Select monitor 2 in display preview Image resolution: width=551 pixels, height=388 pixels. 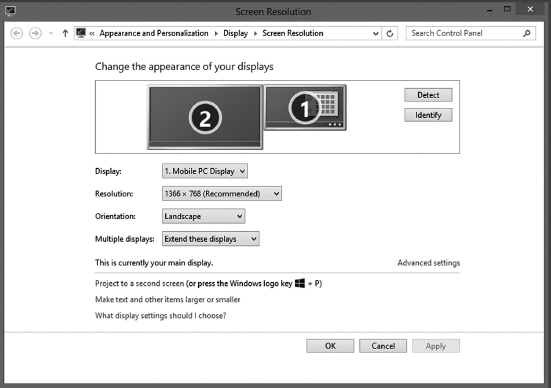pos(205,117)
